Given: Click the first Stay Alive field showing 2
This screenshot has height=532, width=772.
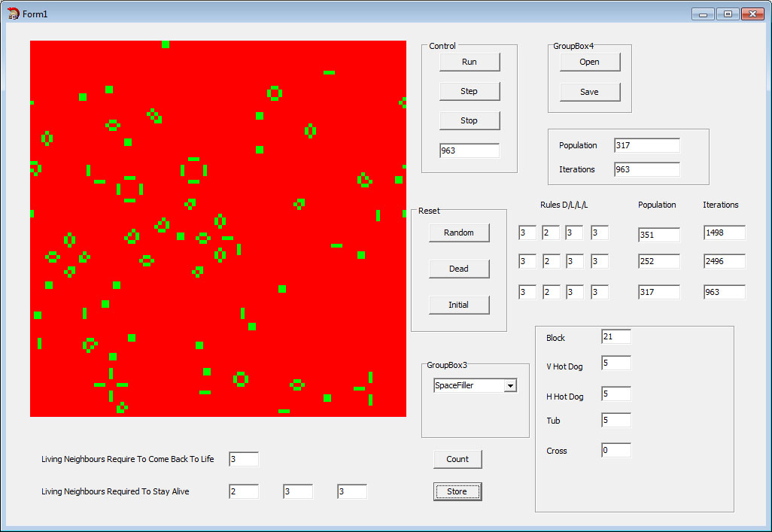Looking at the screenshot, I should pos(244,491).
